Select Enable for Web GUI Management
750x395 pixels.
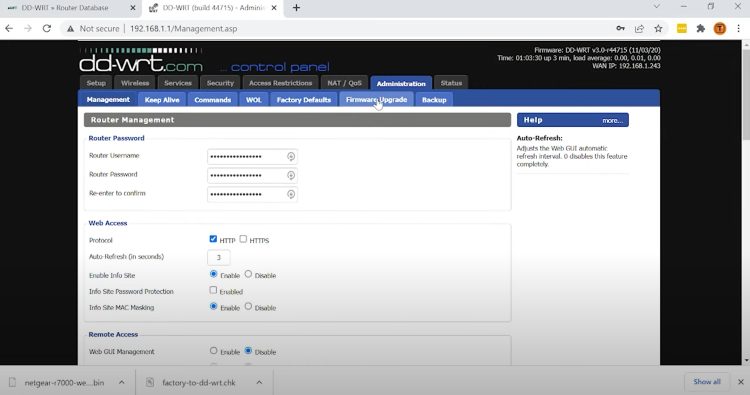[x=213, y=351]
